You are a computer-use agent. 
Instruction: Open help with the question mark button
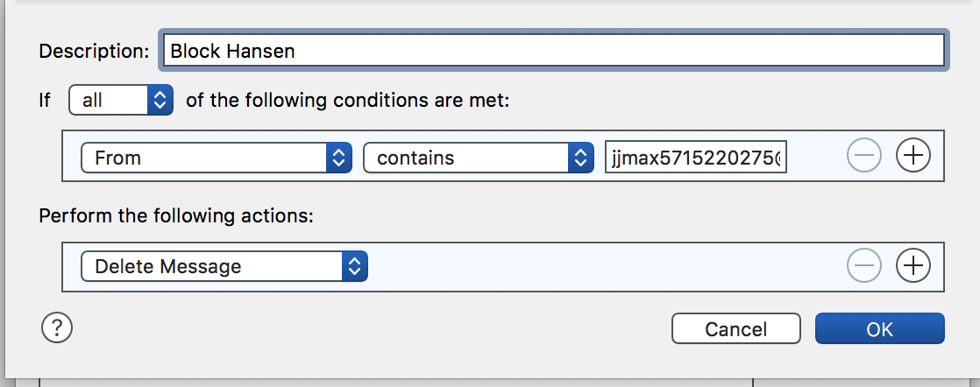click(57, 328)
